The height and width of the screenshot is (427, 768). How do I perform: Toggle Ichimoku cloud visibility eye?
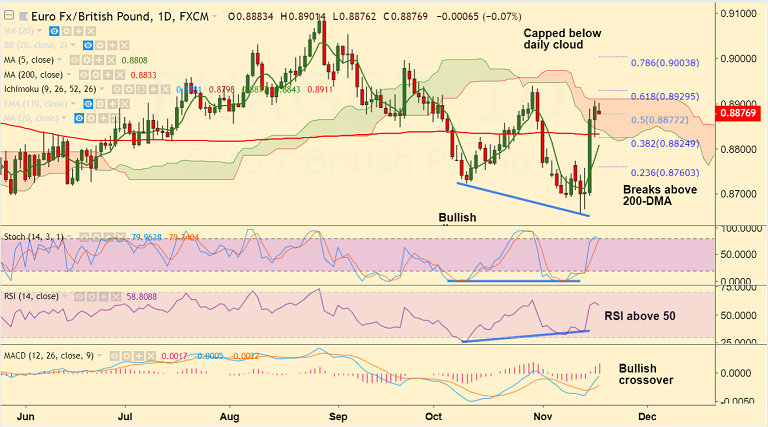117,89
